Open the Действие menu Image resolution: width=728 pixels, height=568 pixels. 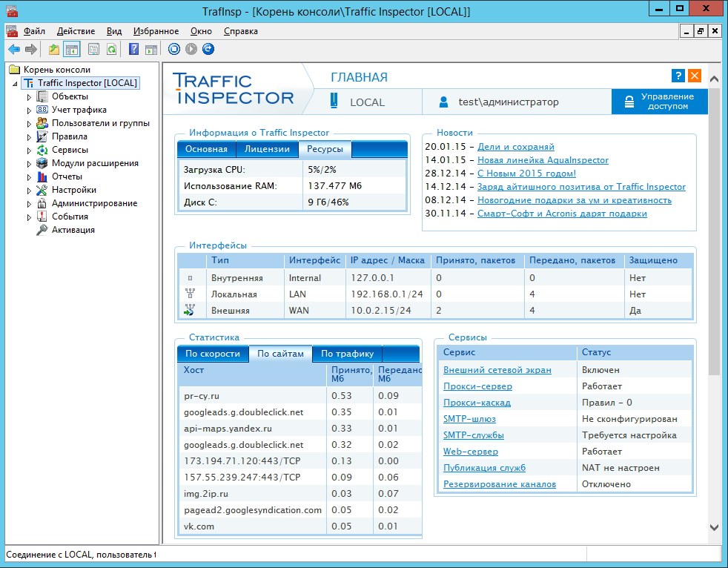[x=76, y=31]
